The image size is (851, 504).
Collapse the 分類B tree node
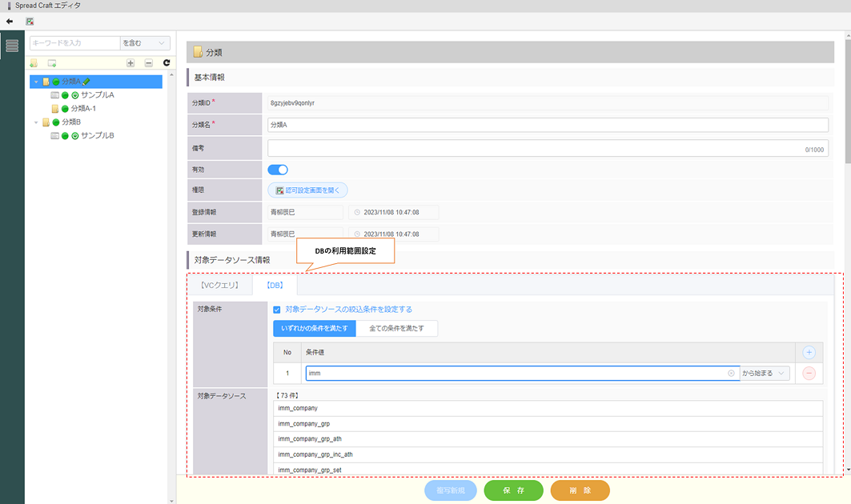[36, 122]
